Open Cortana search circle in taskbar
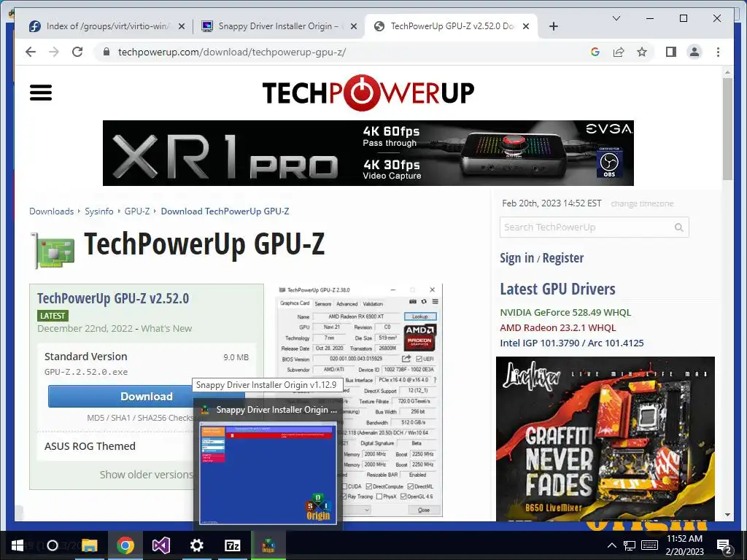 [53, 545]
